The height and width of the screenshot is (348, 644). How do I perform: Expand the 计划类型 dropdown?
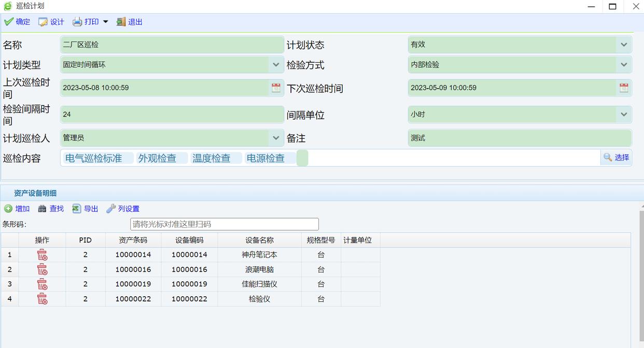276,65
